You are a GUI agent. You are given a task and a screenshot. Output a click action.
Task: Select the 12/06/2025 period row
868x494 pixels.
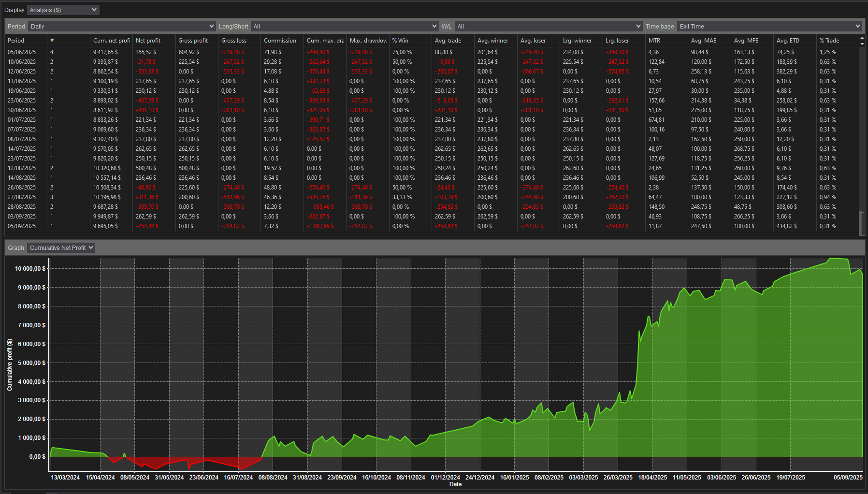pos(432,72)
